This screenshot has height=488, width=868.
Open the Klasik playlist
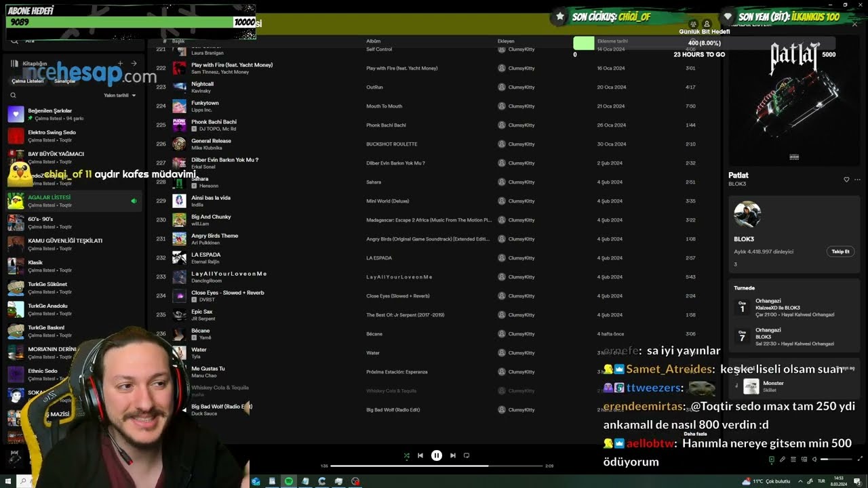[x=75, y=266]
